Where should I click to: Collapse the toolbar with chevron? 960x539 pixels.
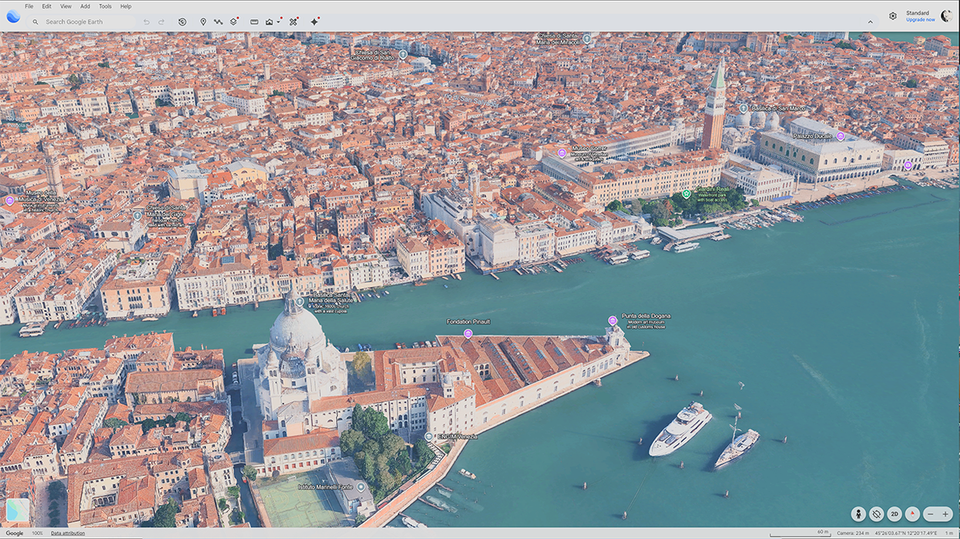(870, 22)
